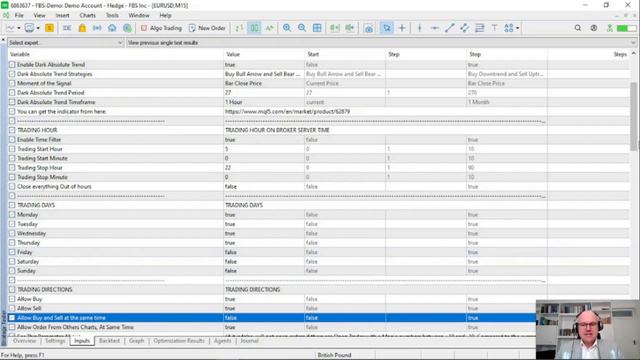Image resolution: width=640 pixels, height=360 pixels.
Task: Select the equidistant channel tool
Action: (x=464, y=28)
